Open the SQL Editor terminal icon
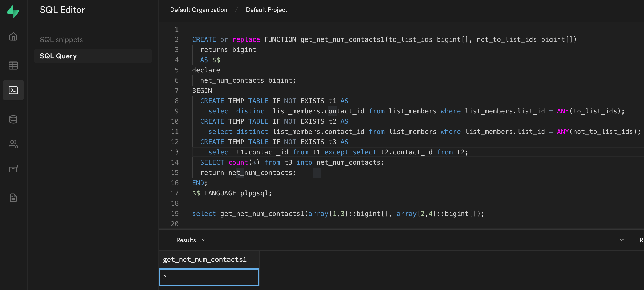Image resolution: width=644 pixels, height=290 pixels. pyautogui.click(x=13, y=90)
